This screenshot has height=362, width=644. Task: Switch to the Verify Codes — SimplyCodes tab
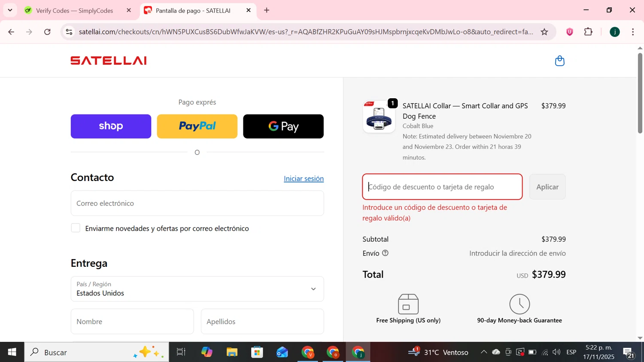75,10
